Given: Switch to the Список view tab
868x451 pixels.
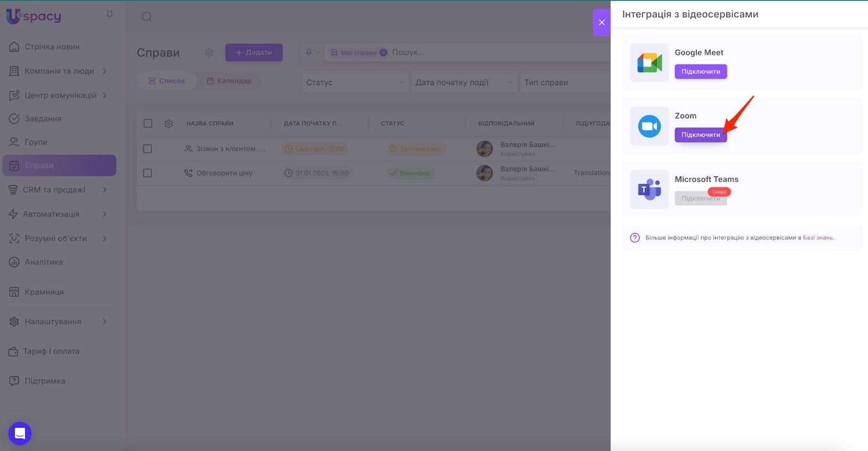Looking at the screenshot, I should point(167,81).
